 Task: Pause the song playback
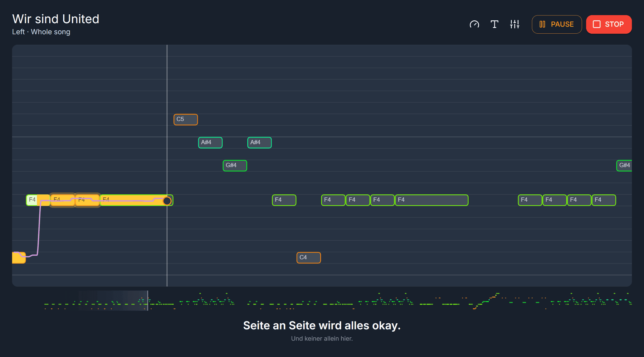click(557, 24)
